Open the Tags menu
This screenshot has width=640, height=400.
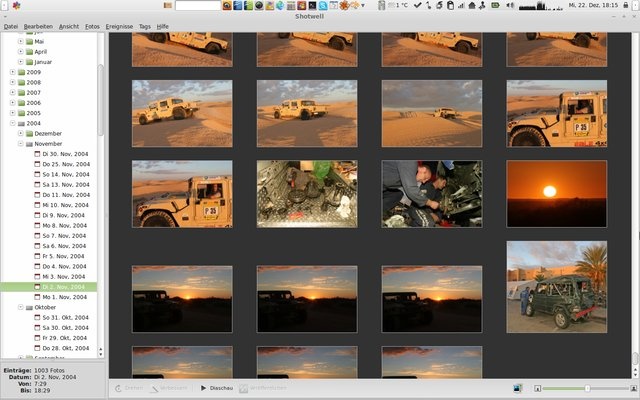(145, 25)
